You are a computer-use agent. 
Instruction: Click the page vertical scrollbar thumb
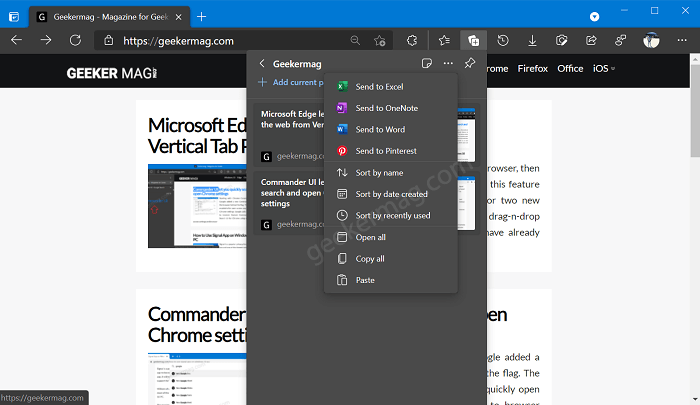click(x=695, y=110)
